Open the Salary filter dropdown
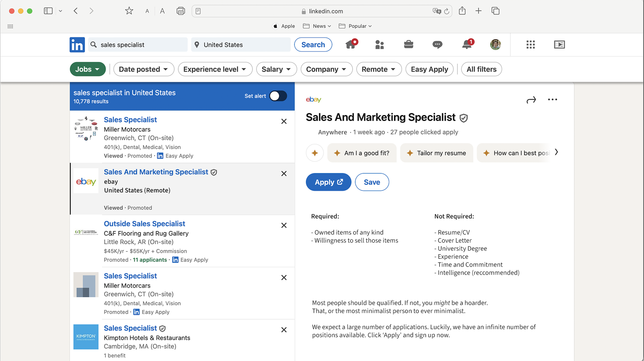Image resolution: width=644 pixels, height=361 pixels. pos(276,69)
